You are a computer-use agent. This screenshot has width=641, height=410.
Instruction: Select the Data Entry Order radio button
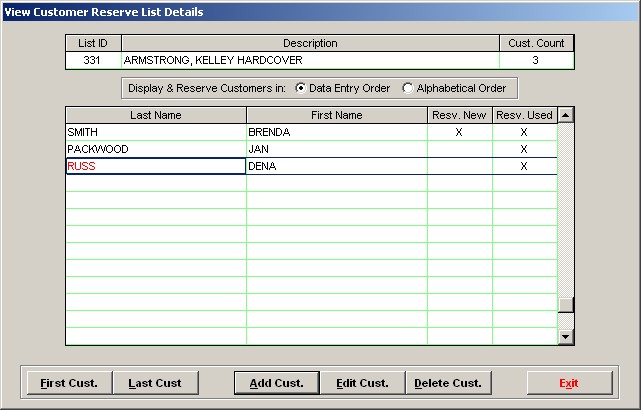coord(300,88)
